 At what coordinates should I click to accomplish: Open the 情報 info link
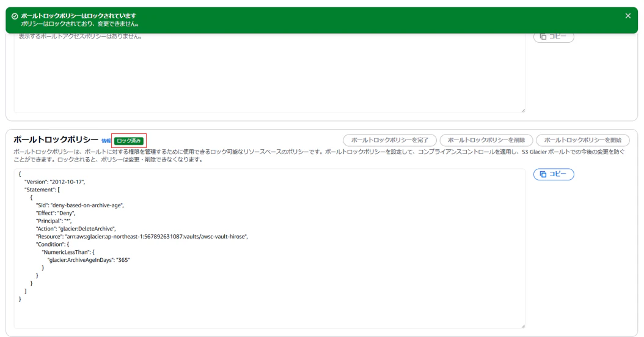tap(106, 141)
